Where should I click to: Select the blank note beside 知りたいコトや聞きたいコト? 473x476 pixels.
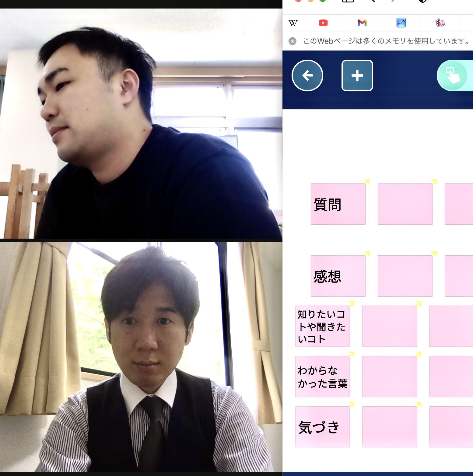[x=390, y=326]
